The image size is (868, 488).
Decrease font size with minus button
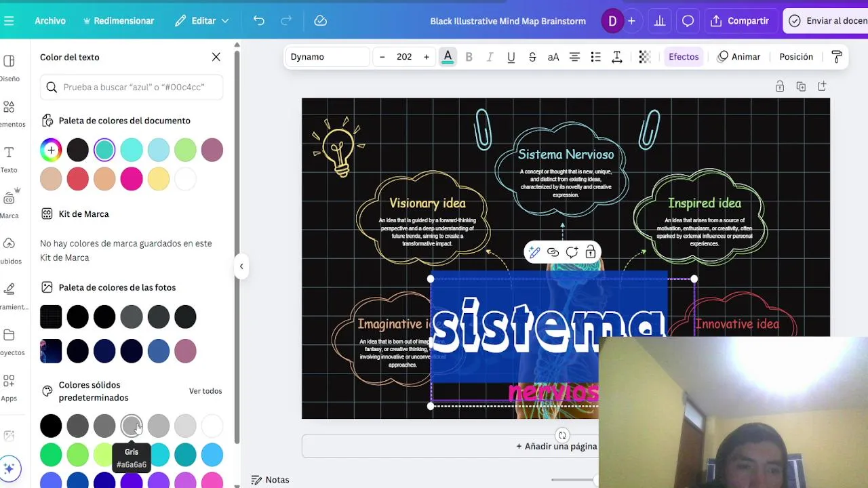[382, 57]
